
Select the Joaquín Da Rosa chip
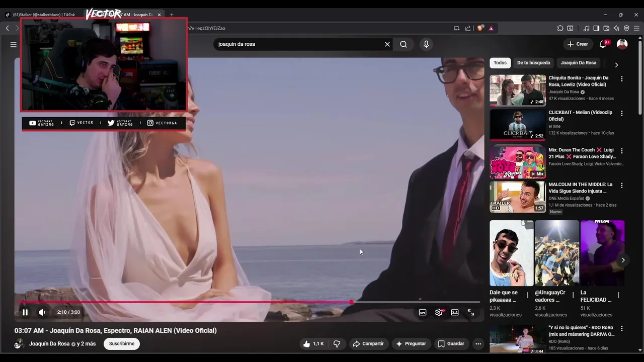click(579, 63)
